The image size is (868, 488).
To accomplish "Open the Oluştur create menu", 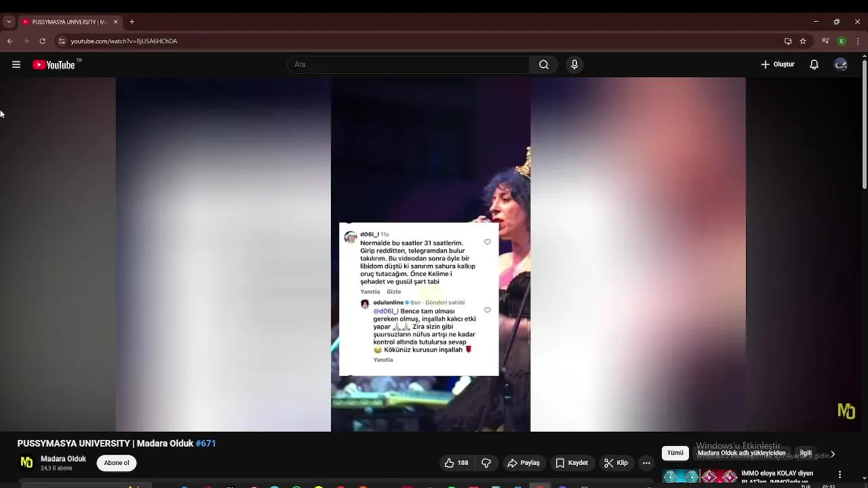I will tap(777, 64).
